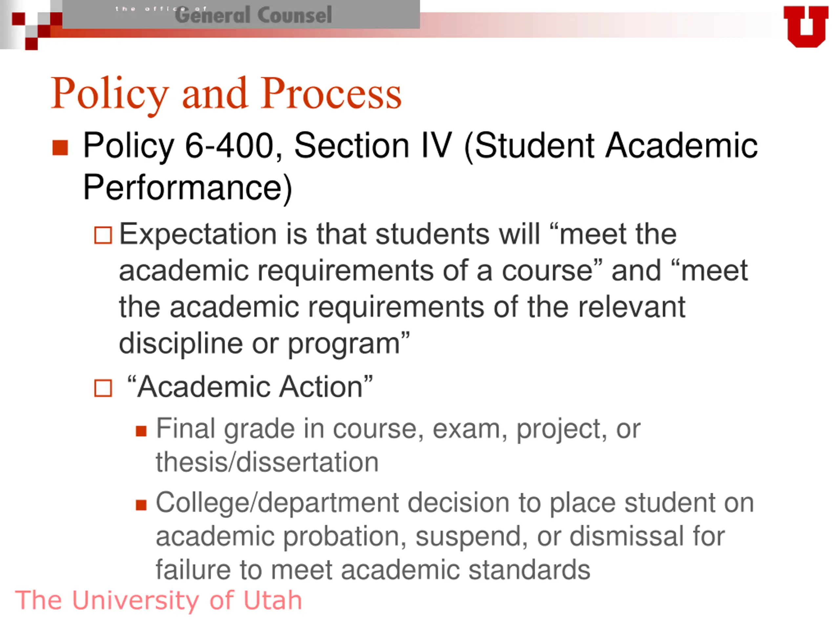Click the 'discipline or program' text line
Viewport: 840px width, 630px height.
click(264, 343)
